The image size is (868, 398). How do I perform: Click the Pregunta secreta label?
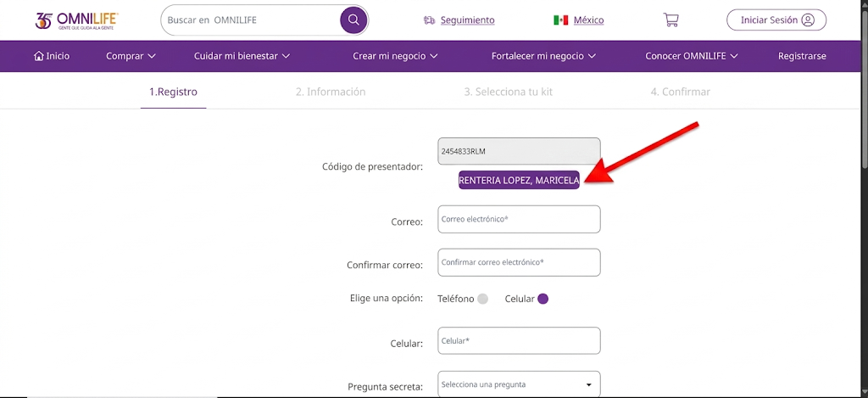pyautogui.click(x=386, y=387)
